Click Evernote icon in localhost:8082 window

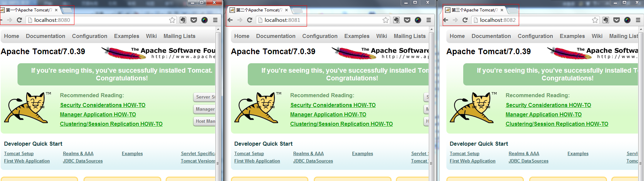click(606, 20)
